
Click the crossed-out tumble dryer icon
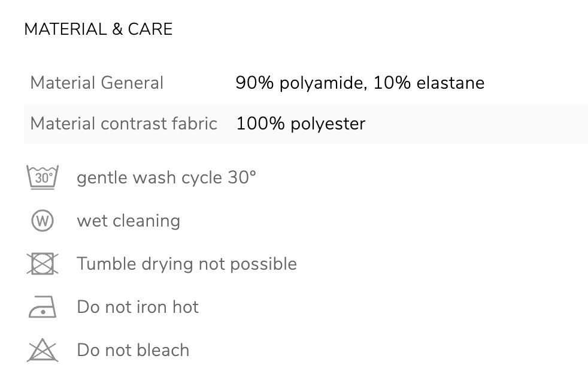point(43,264)
